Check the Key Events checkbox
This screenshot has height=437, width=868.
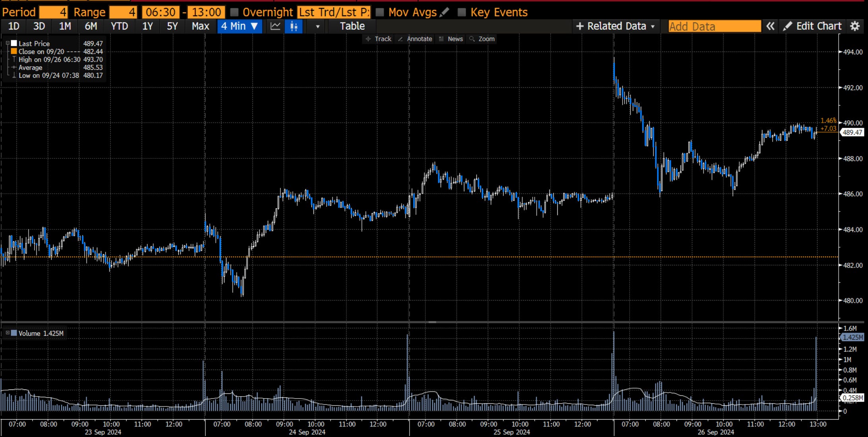pos(462,12)
